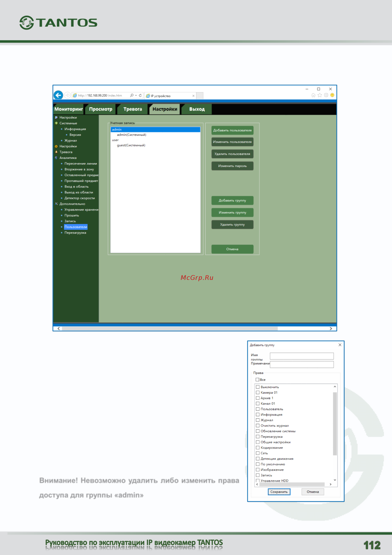Select the guest(Системный) user entry

(131, 145)
